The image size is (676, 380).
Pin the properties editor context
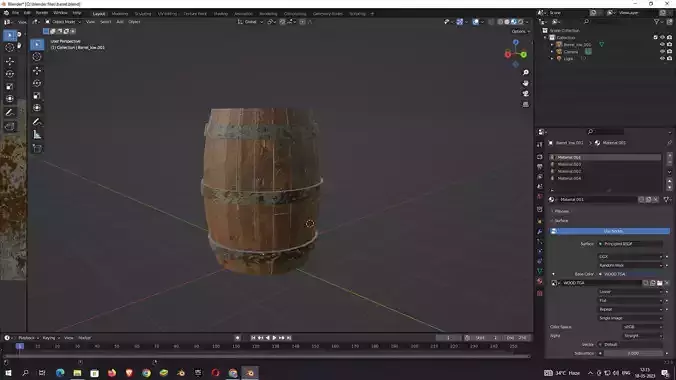pos(669,143)
